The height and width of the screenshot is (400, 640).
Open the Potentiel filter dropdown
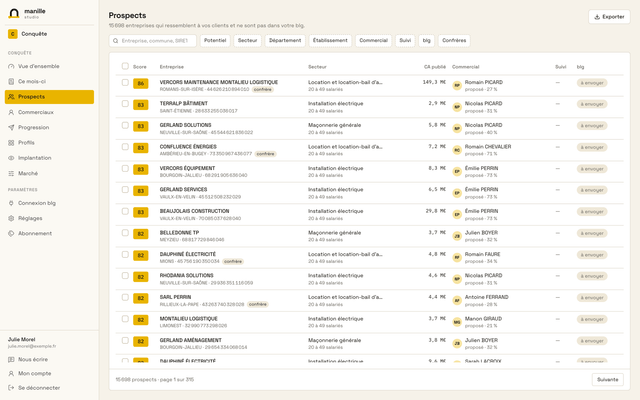click(215, 40)
